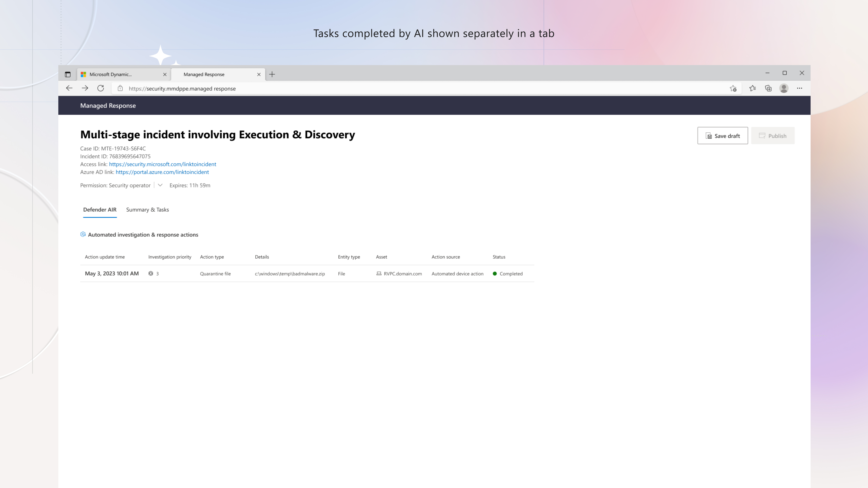
Task: Click the investigation priority shield icon
Action: (x=151, y=274)
